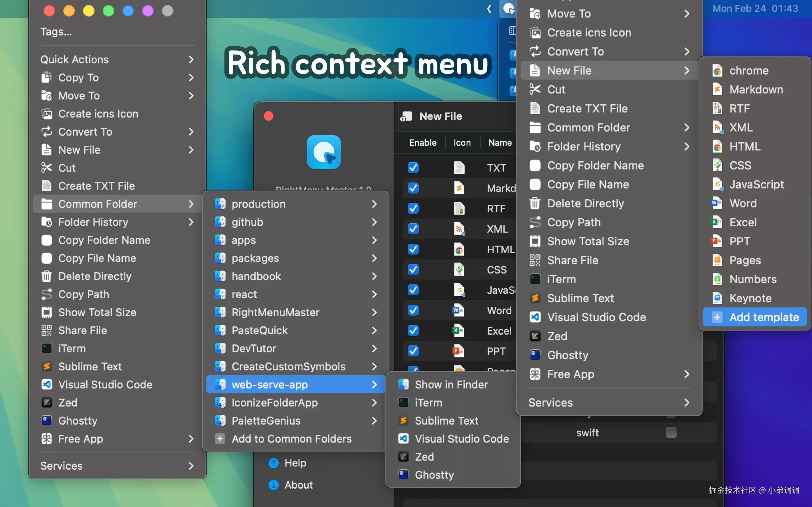The image size is (812, 507).
Task: Click the Visual Studio Code icon in the left menu
Action: 47,385
